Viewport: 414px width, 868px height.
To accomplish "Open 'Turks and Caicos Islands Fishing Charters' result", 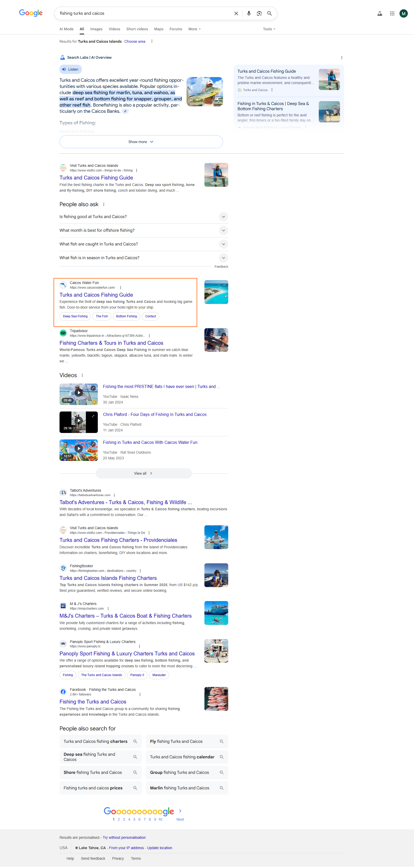I will coord(108,578).
